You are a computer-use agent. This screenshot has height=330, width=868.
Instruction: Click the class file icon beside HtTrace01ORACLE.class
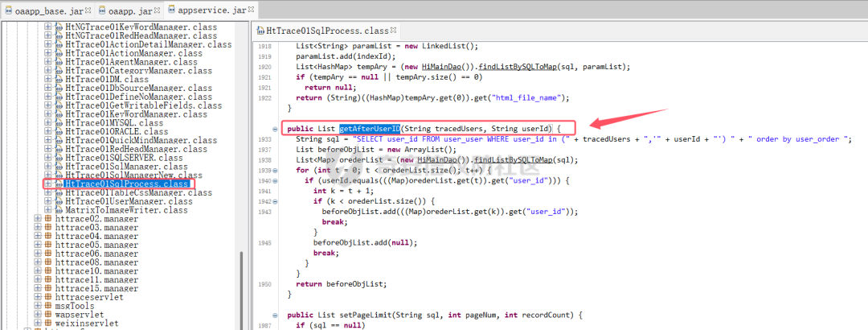pos(59,132)
